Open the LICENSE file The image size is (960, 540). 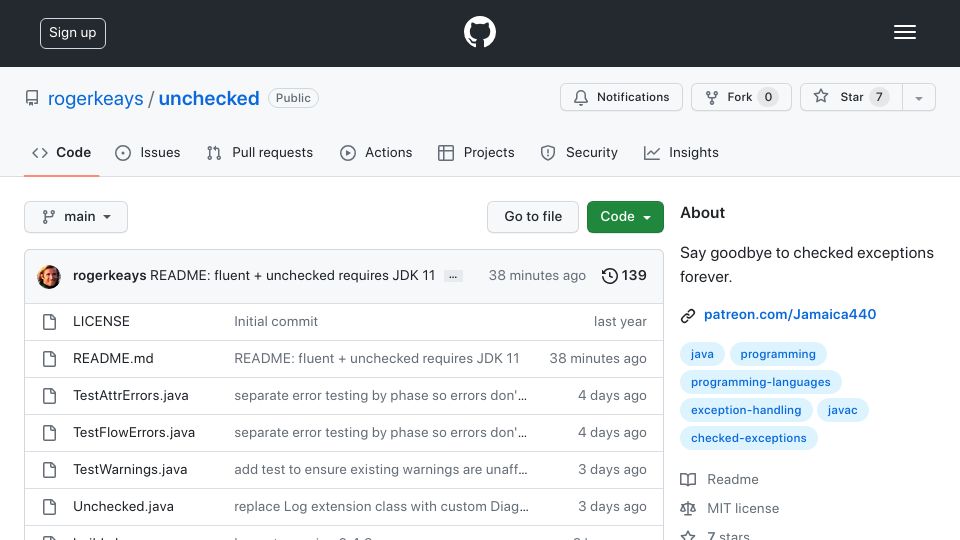tap(102, 322)
